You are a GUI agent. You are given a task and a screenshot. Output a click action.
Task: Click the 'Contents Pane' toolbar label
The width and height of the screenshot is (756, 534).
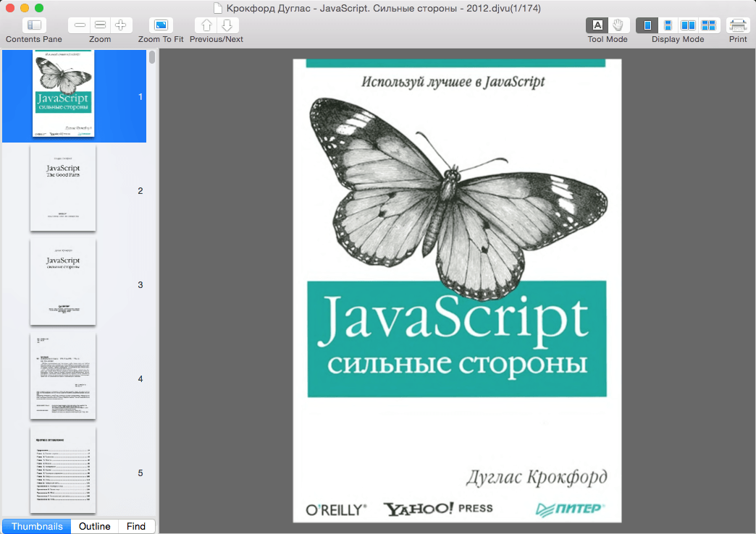coord(34,39)
